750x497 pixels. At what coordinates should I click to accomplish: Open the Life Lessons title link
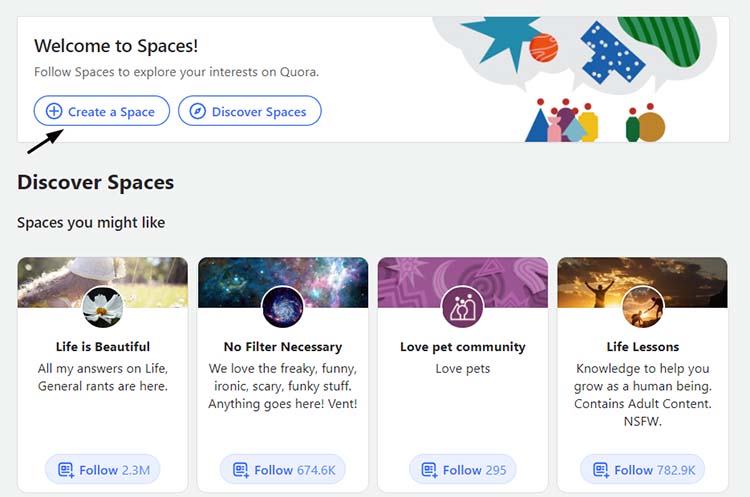(642, 346)
